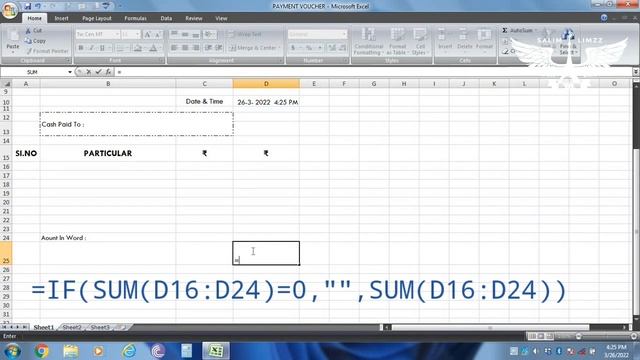640x360 pixels.
Task: Switch to the Page Layout tab
Action: pos(97,18)
